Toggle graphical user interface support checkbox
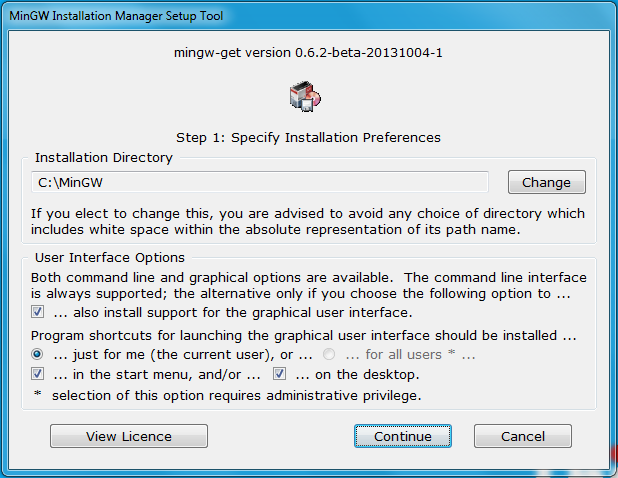 click(37, 312)
